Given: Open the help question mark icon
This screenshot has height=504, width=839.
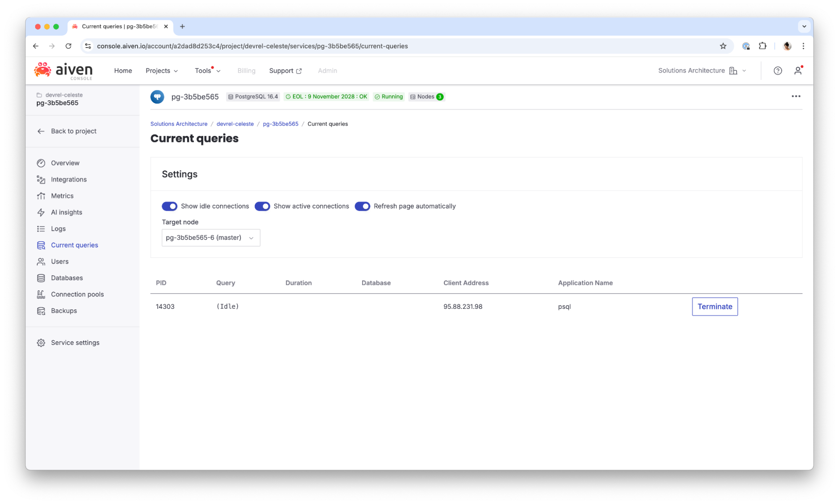Looking at the screenshot, I should (777, 71).
